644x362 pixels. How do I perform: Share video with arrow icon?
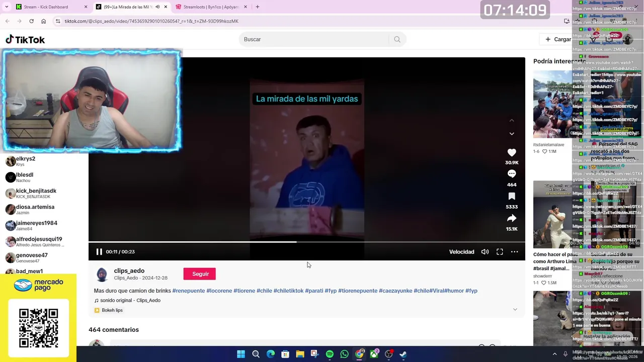tap(512, 218)
